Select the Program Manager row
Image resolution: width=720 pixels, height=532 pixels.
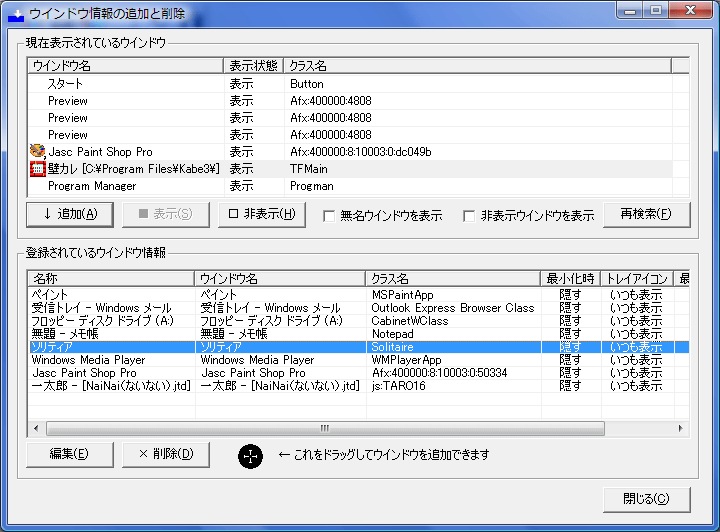tap(350, 186)
